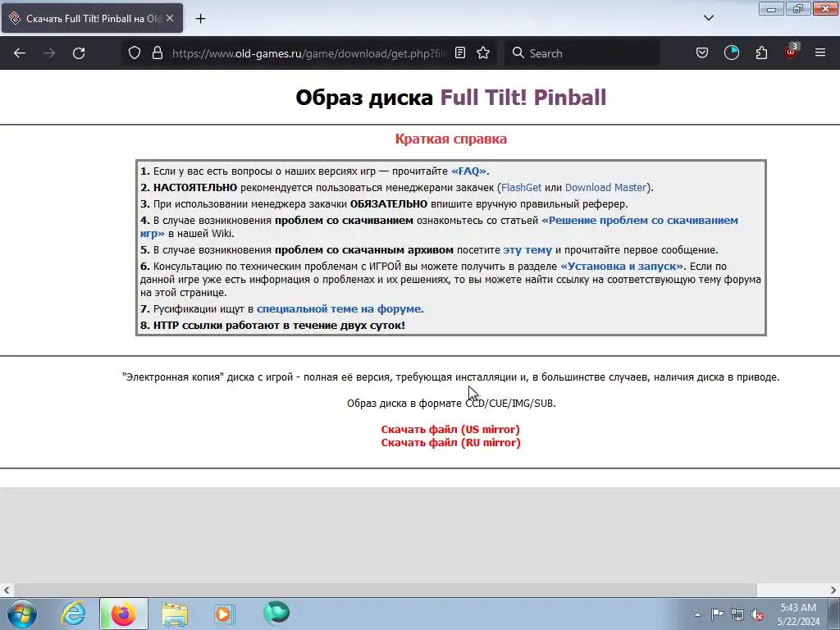Open a new tab with plus button
The height and width of the screenshot is (630, 840).
200,18
